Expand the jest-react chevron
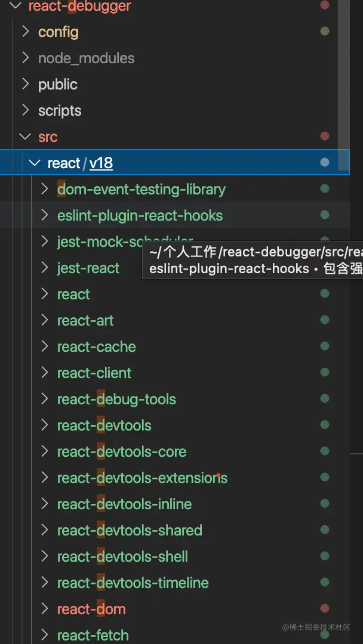 click(44, 268)
